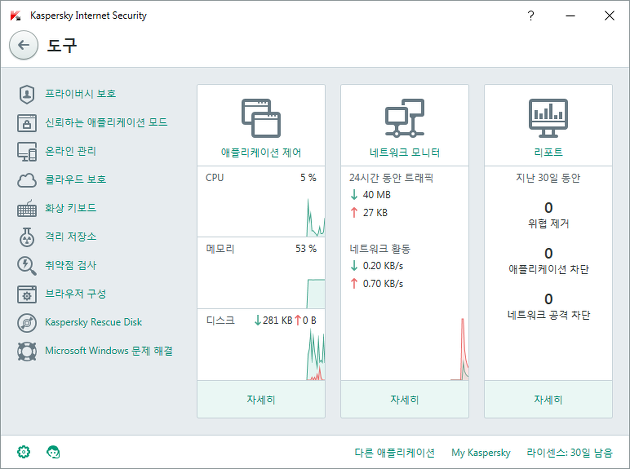Image resolution: width=630 pixels, height=469 pixels.
Task: Click the 지난 30일 동안 label
Action: point(548,178)
